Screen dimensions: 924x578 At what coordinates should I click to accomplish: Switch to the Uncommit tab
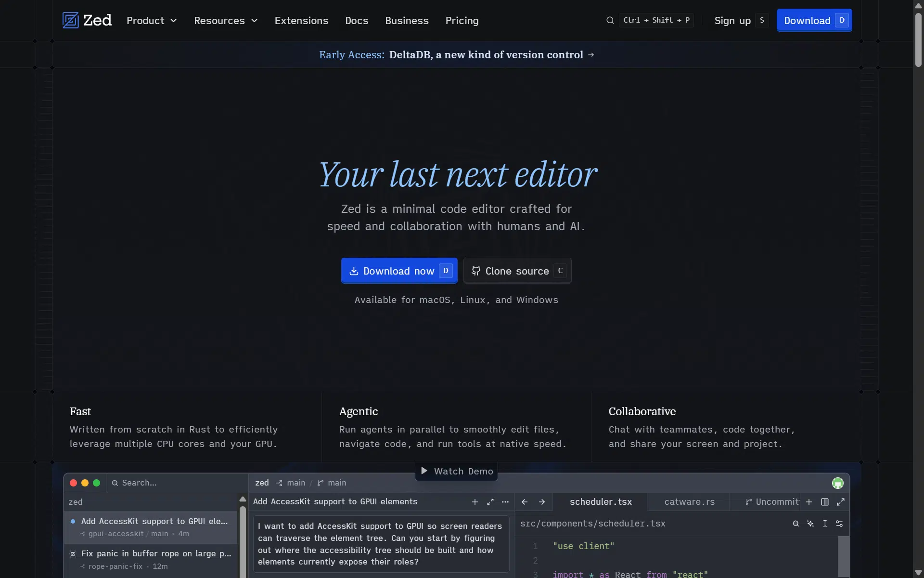coord(765,502)
